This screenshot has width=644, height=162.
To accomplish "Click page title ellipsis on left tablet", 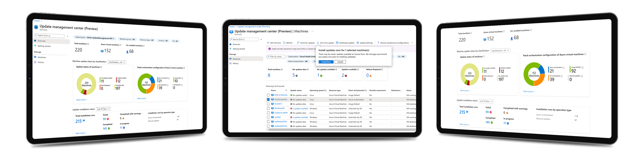I will click(x=102, y=29).
